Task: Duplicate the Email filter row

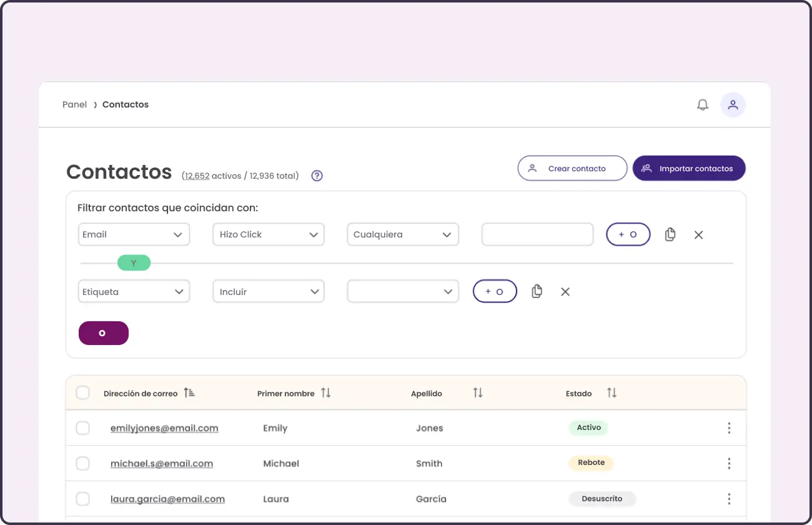Action: (x=670, y=234)
